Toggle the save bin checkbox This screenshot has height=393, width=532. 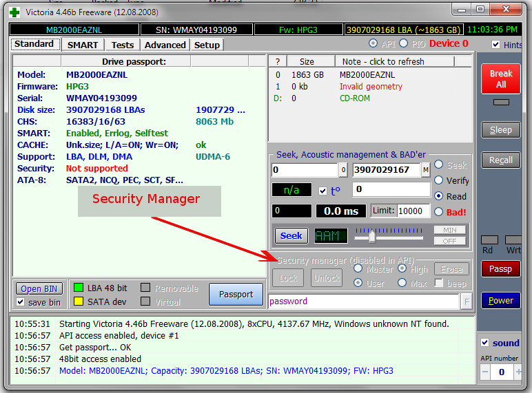point(21,302)
